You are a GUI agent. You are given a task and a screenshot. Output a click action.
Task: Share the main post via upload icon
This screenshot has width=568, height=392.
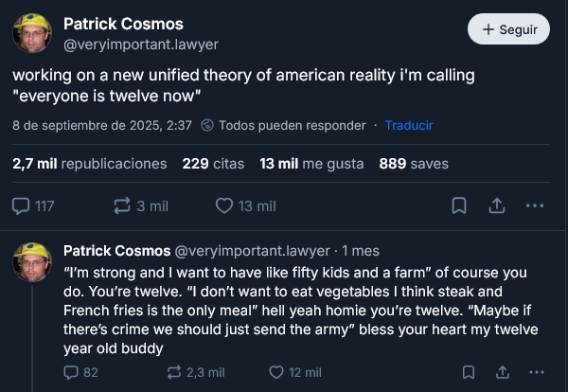pyautogui.click(x=496, y=205)
